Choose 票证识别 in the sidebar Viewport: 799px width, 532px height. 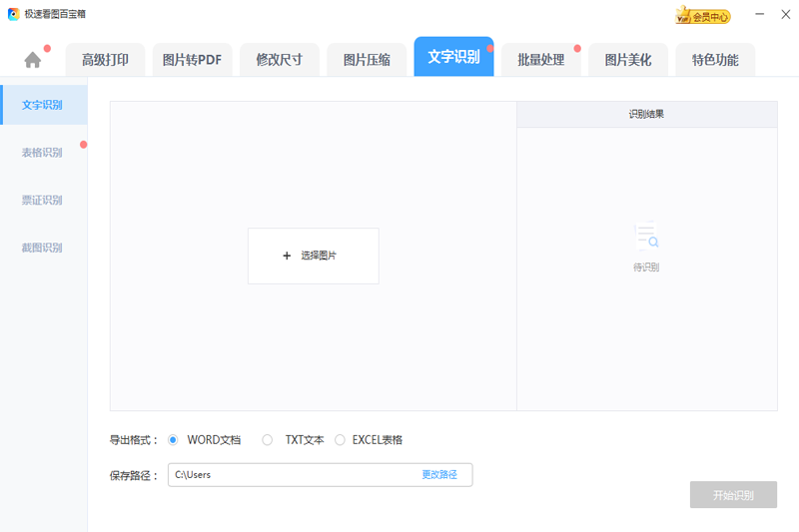42,200
